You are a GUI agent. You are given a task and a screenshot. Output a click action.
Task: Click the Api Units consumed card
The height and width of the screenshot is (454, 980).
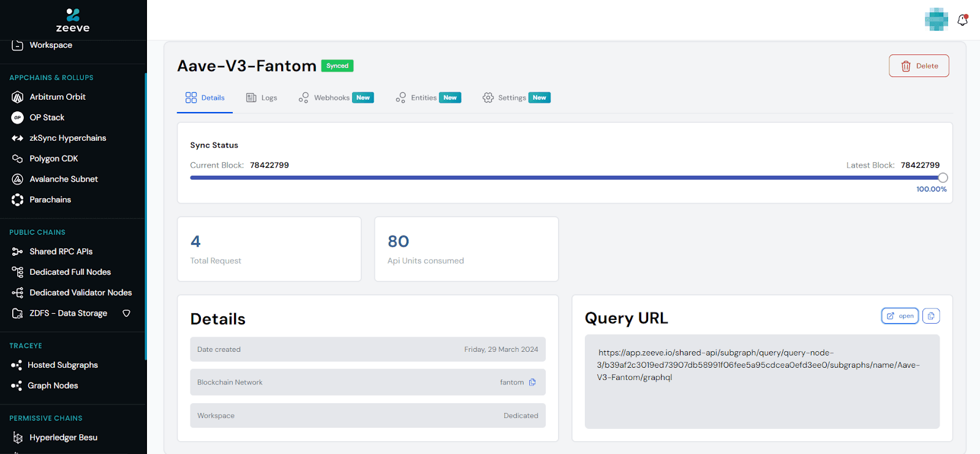coord(466,249)
